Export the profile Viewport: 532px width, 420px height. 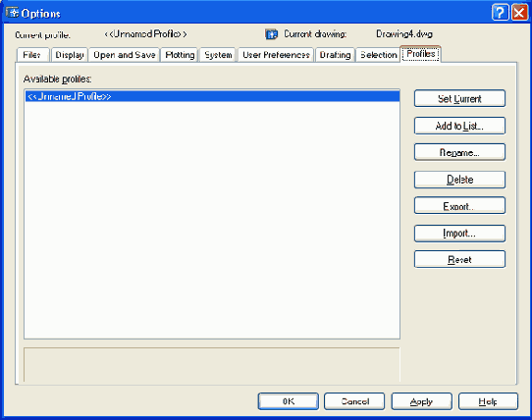tap(459, 206)
